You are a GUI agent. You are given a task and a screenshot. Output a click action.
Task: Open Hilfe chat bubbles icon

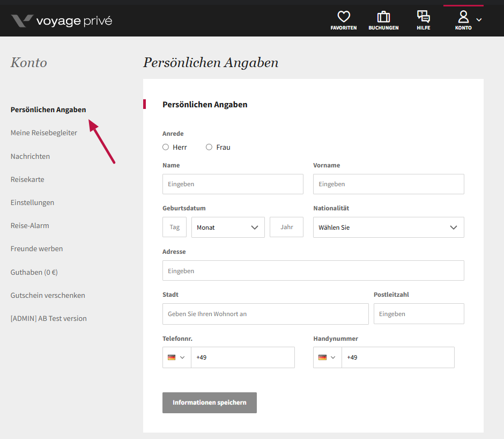[424, 16]
